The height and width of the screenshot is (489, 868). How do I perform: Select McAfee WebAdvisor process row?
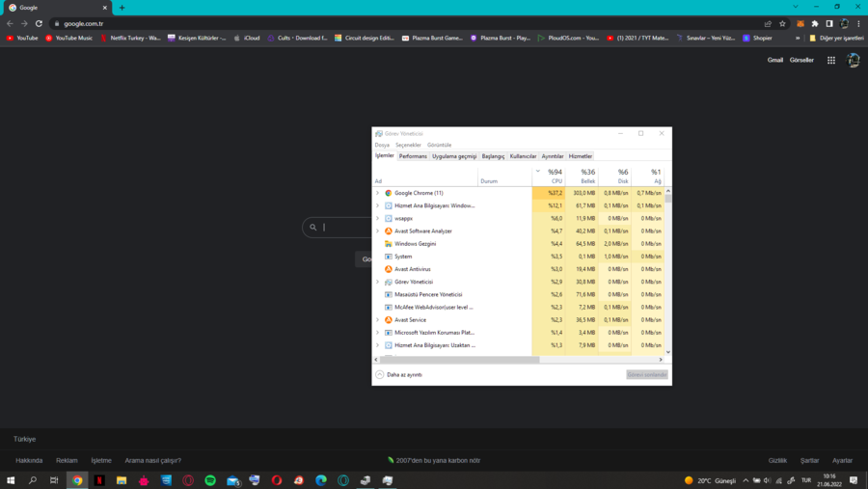(519, 308)
